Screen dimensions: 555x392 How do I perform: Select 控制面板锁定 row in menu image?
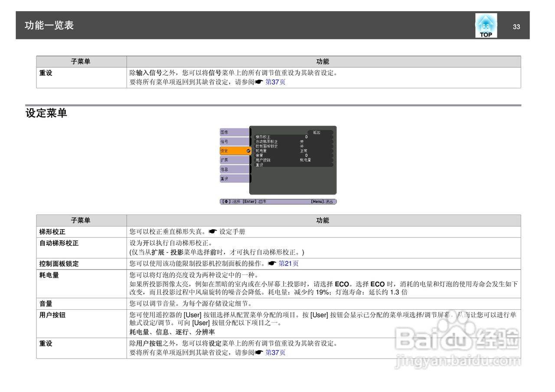[293, 146]
